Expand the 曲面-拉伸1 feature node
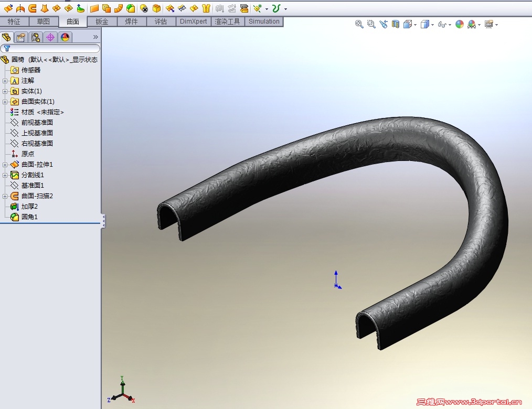Screen dimensions: 532x409 [x=5, y=165]
